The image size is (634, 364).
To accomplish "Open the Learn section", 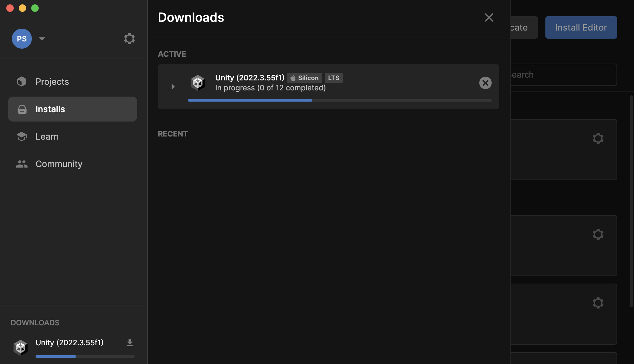I will click(x=47, y=136).
